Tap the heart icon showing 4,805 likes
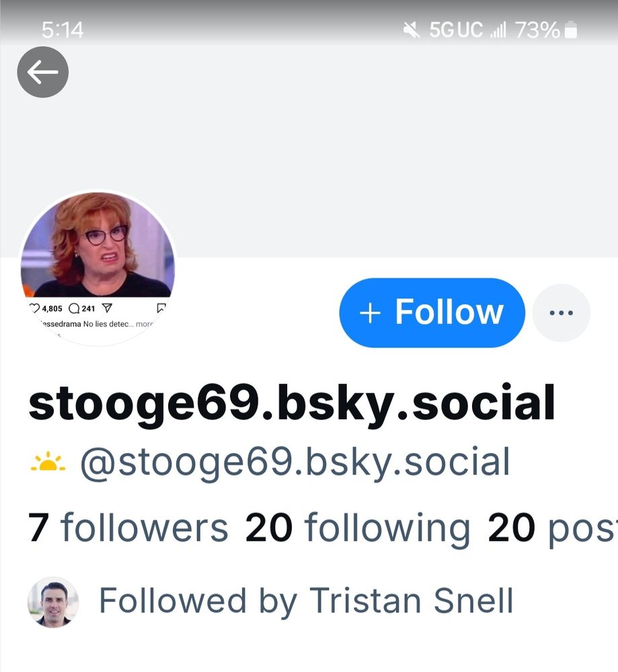Image resolution: width=618 pixels, height=672 pixels. pos(34,308)
